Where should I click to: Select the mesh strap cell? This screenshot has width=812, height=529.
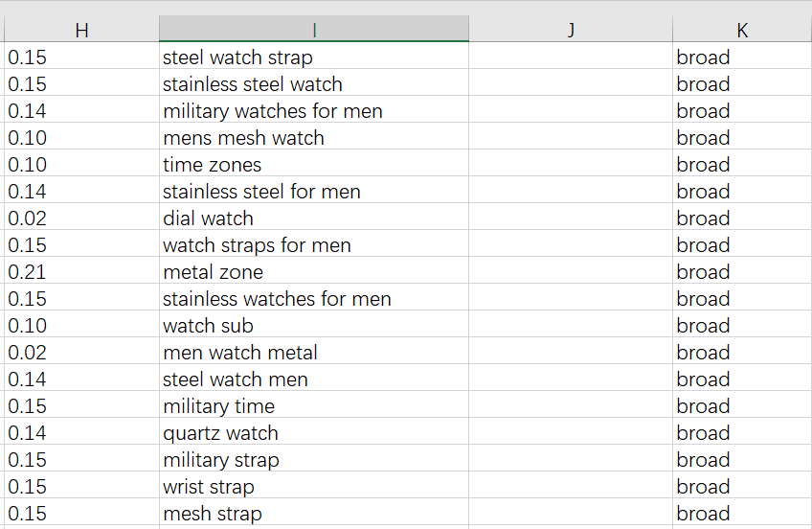click(x=314, y=514)
